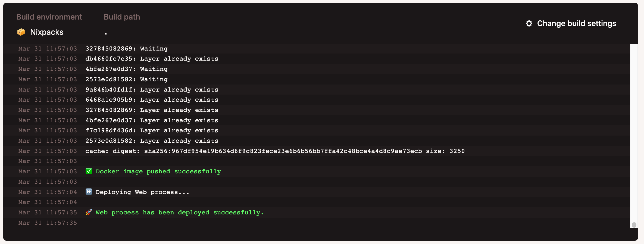Viewport: 644px width, 244px height.
Task: Click the sha256 cache digest log line
Action: [274, 151]
